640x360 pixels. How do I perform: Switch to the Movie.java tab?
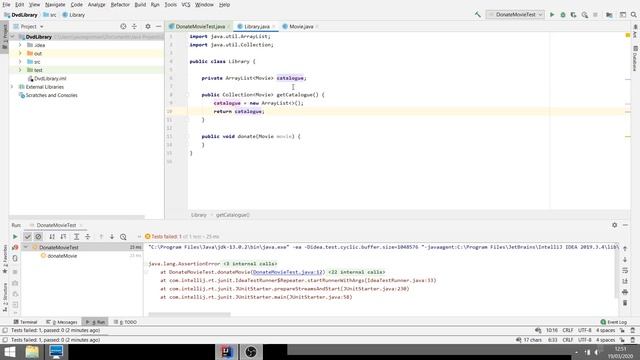(301, 27)
